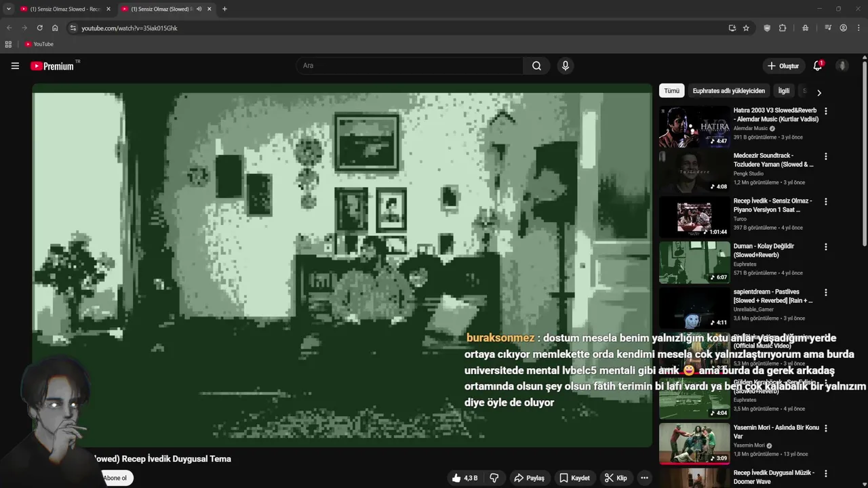Close the active Sensiz Olmaz tab
Screen dimensions: 868x488
(x=209, y=9)
